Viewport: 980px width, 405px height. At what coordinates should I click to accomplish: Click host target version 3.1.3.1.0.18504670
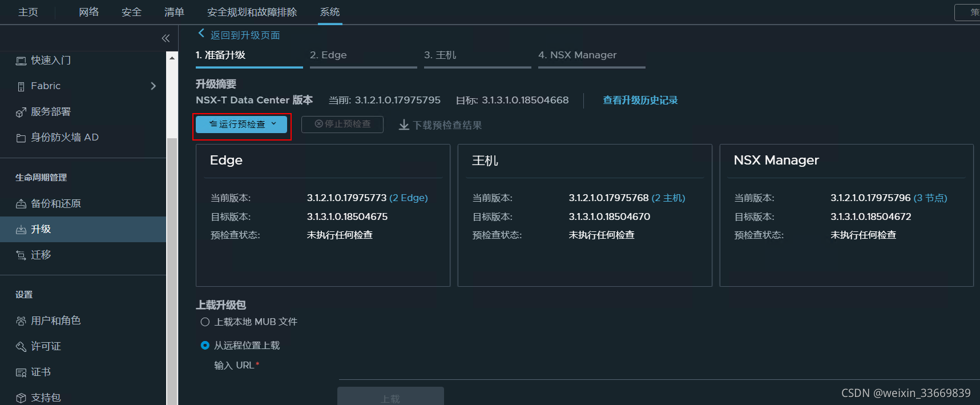point(610,217)
